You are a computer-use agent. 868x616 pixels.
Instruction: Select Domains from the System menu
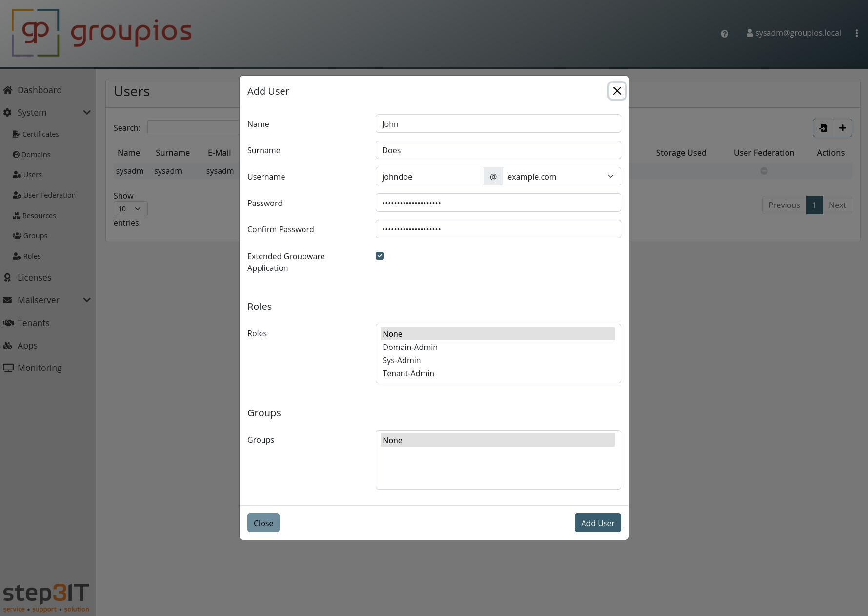point(35,154)
